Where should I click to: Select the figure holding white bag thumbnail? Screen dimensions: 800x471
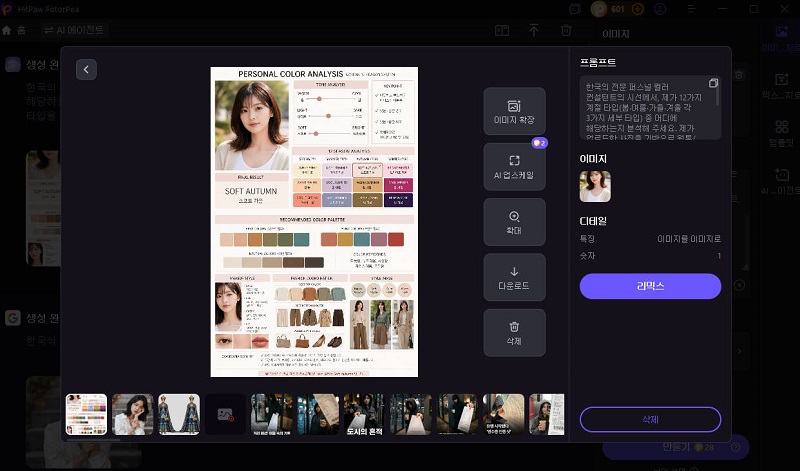(x=411, y=414)
